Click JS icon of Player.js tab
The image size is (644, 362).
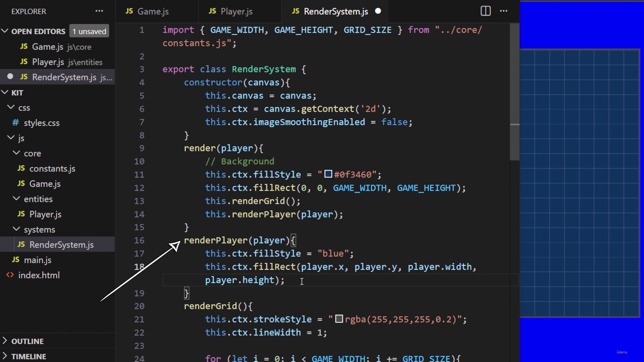212,11
